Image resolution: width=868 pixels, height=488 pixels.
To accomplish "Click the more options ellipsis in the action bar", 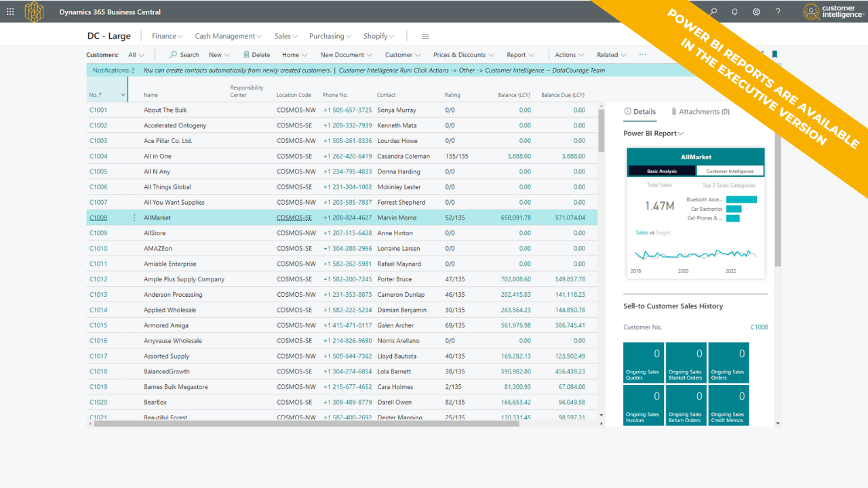I will click(x=642, y=54).
